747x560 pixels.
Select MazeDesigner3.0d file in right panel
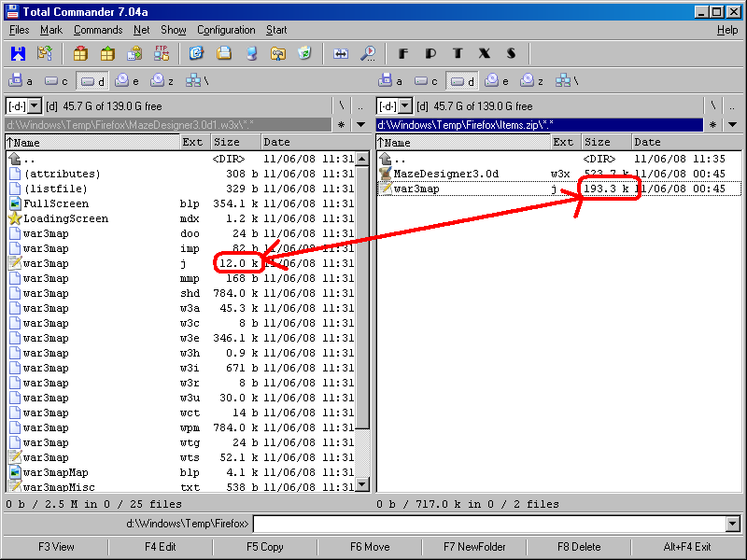(445, 174)
